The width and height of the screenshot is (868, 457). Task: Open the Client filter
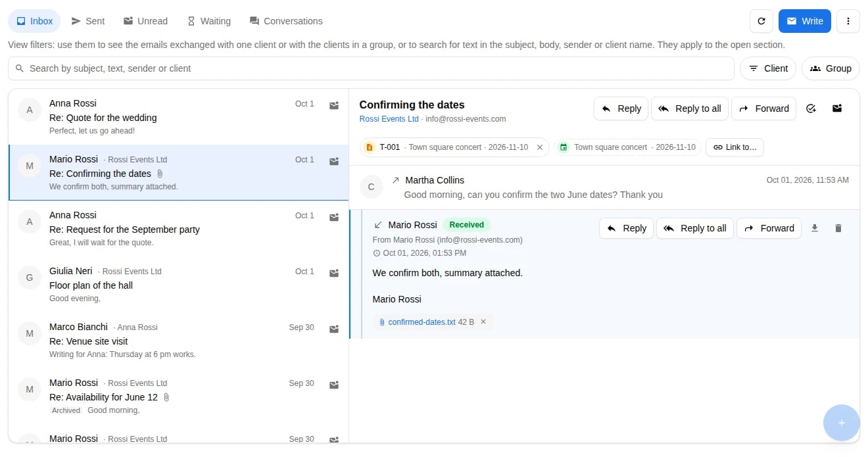pos(768,68)
